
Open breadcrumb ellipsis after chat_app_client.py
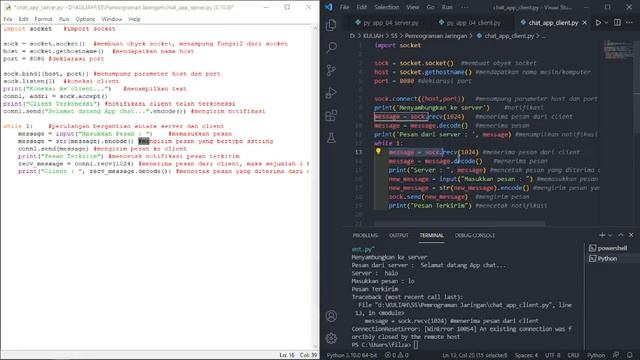543,36
